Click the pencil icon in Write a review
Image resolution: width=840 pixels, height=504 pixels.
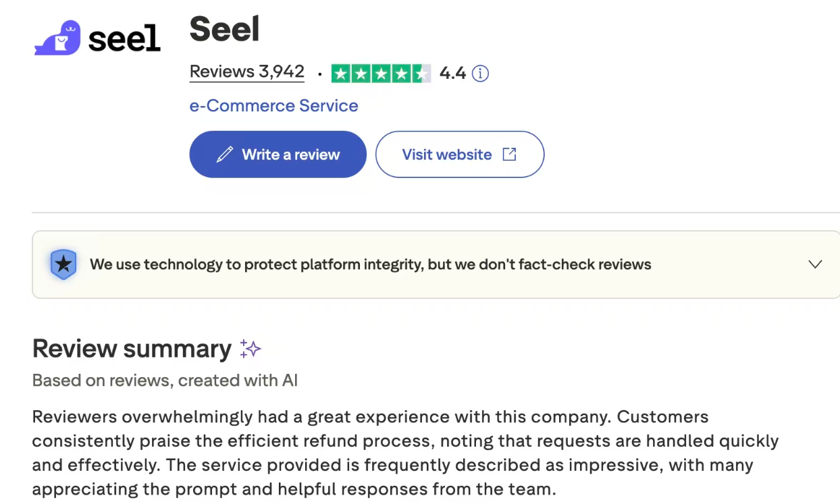pos(224,155)
